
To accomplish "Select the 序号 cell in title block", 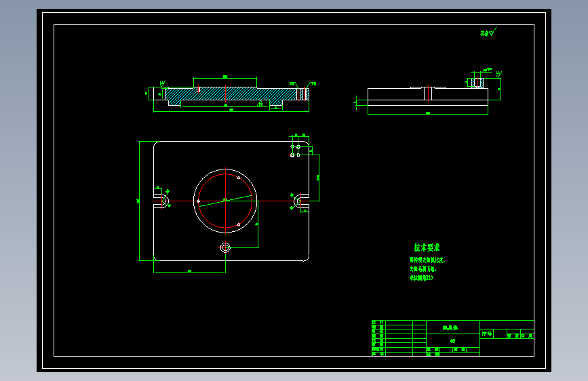I will 487,334.
